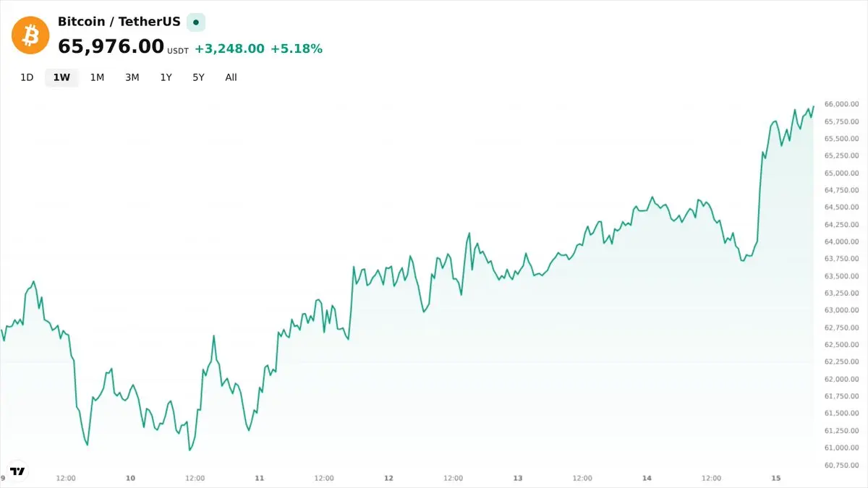This screenshot has height=488, width=868.
Task: Click the +3,248.00 price change value
Action: 229,48
